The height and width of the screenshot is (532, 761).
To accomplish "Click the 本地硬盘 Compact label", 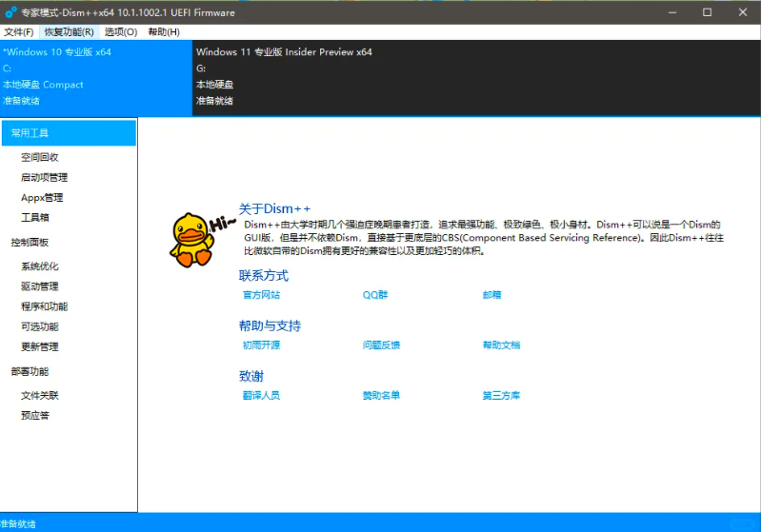I will 43,85.
